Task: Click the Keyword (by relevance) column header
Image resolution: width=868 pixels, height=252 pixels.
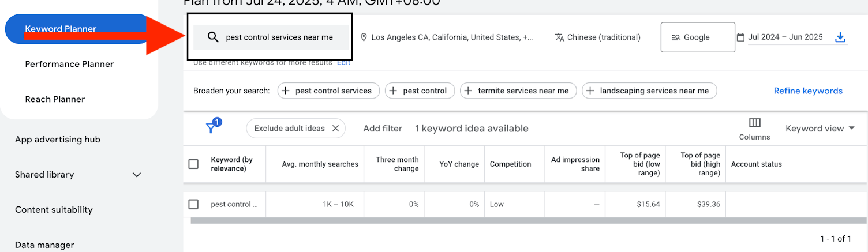Action: (x=231, y=164)
